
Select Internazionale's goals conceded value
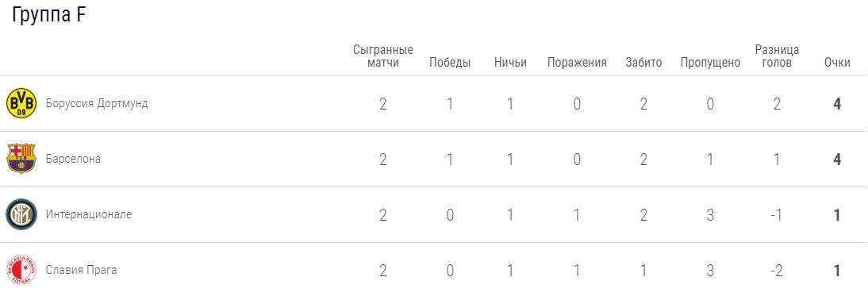pyautogui.click(x=710, y=215)
